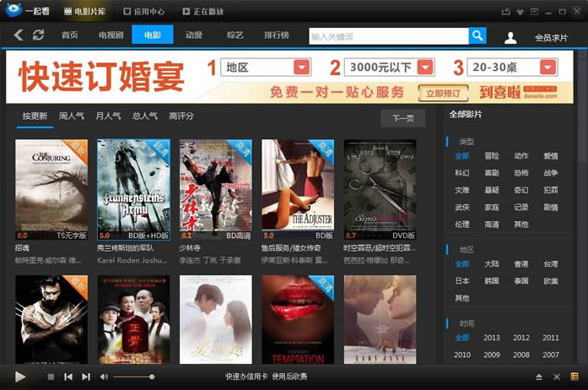Viewport: 588px width, 390px height.
Task: Click the Stop playback button
Action: (x=51, y=376)
